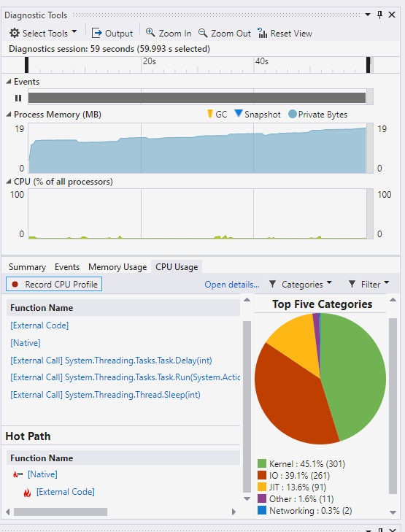
Task: Close the Diagnostic Tools panel
Action: coord(392,15)
